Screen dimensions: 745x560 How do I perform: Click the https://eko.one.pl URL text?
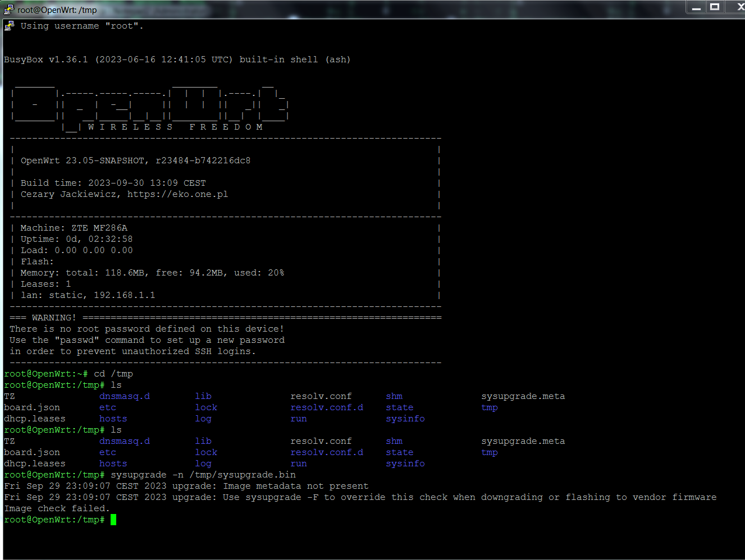(x=177, y=194)
